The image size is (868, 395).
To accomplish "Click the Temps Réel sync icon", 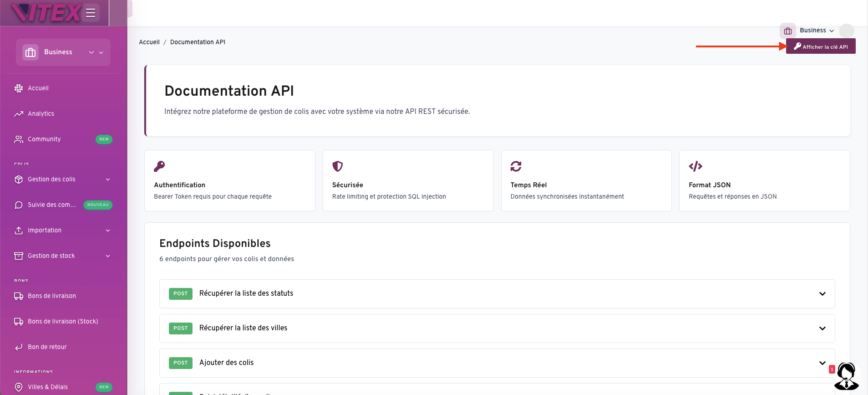I will 516,166.
